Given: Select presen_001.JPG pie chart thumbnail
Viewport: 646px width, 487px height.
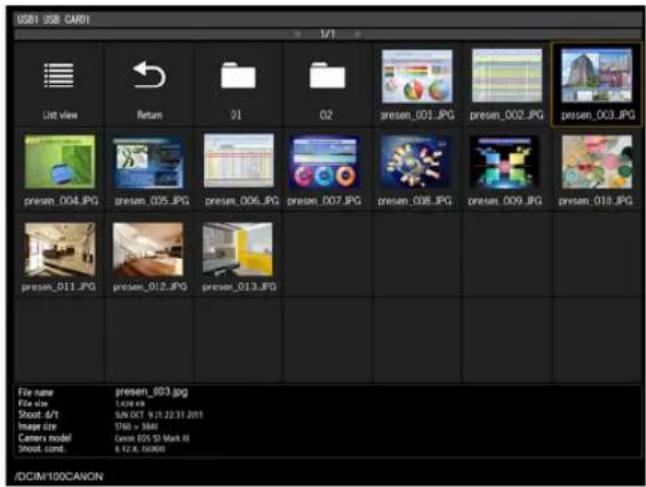Looking at the screenshot, I should click(417, 76).
